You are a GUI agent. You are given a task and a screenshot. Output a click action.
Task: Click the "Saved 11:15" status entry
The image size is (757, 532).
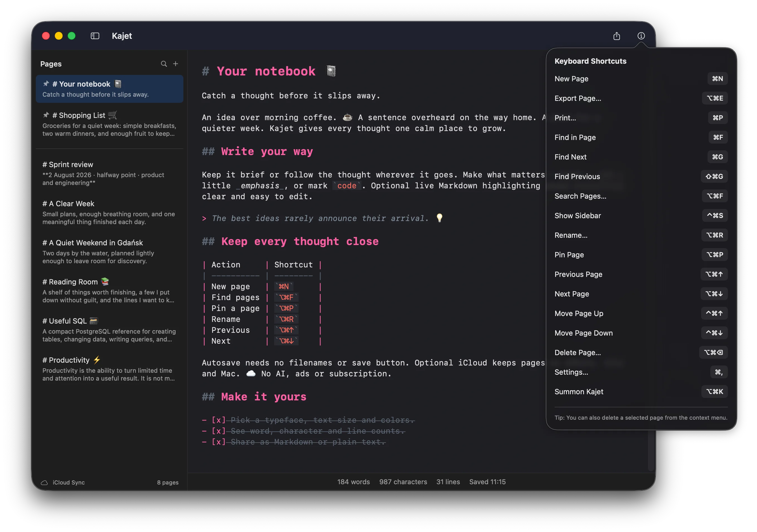487,482
